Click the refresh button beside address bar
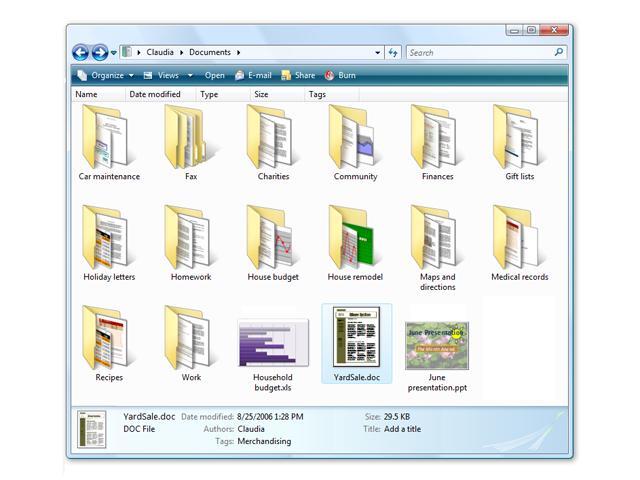The width and height of the screenshot is (640, 480). coord(394,52)
